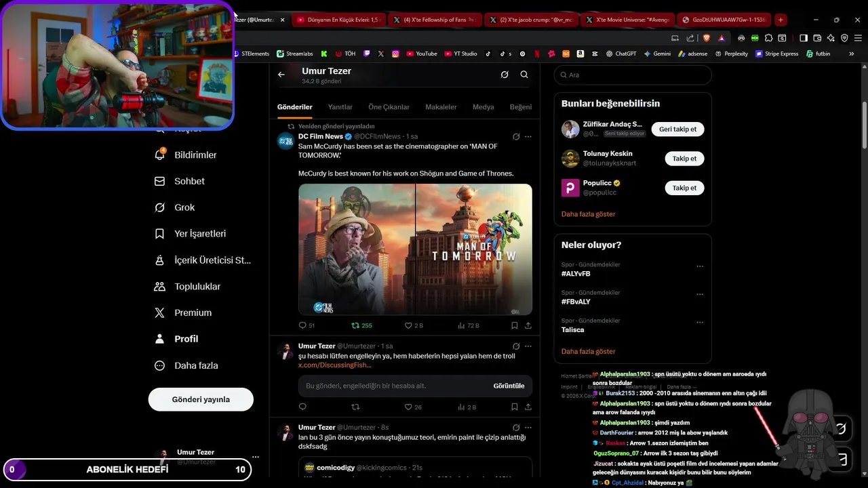The width and height of the screenshot is (868, 488).
Task: Open Grok in left sidebar
Action: click(x=175, y=207)
